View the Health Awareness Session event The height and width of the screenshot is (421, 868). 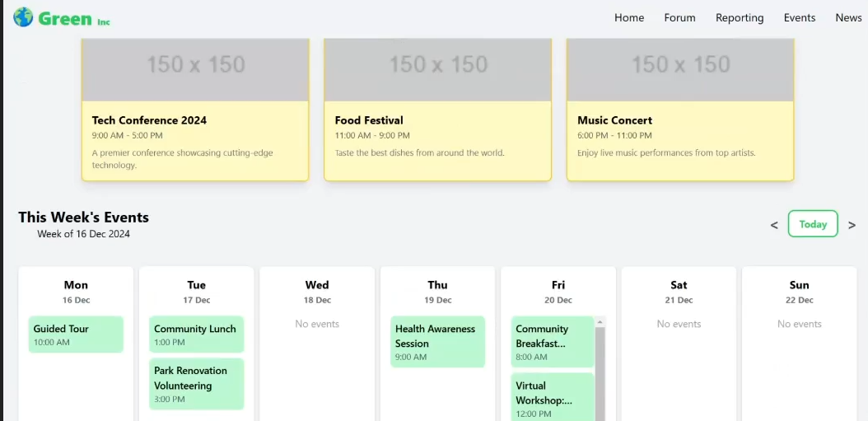[437, 342]
